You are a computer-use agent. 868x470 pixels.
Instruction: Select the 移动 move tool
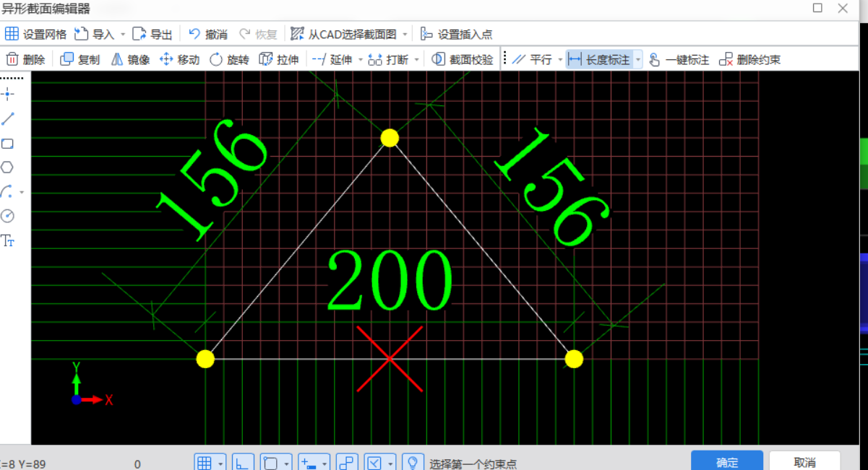(179, 59)
